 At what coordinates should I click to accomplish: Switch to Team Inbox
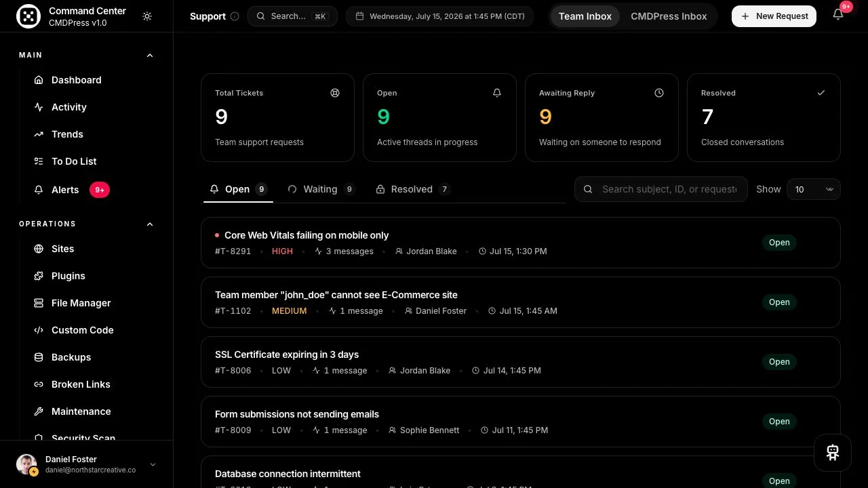click(585, 16)
